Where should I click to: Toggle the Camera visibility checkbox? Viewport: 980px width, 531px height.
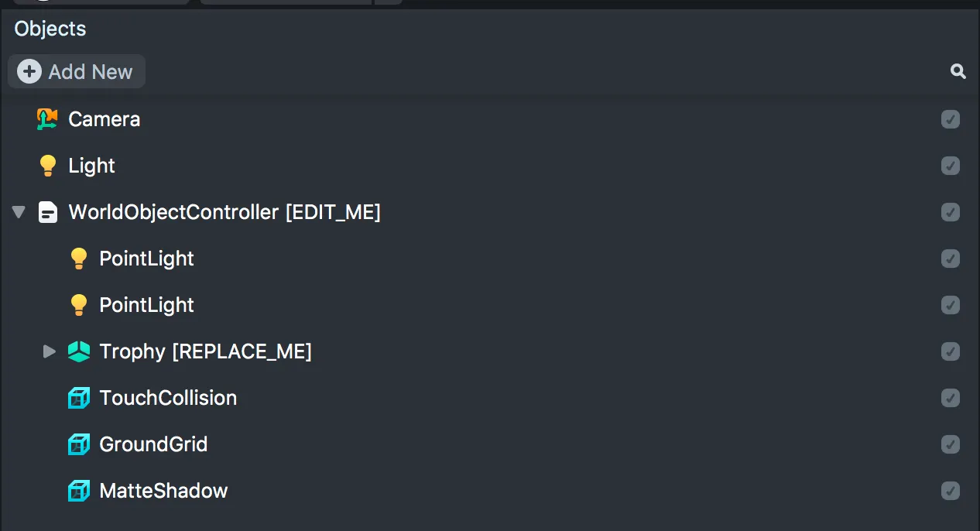click(x=951, y=119)
